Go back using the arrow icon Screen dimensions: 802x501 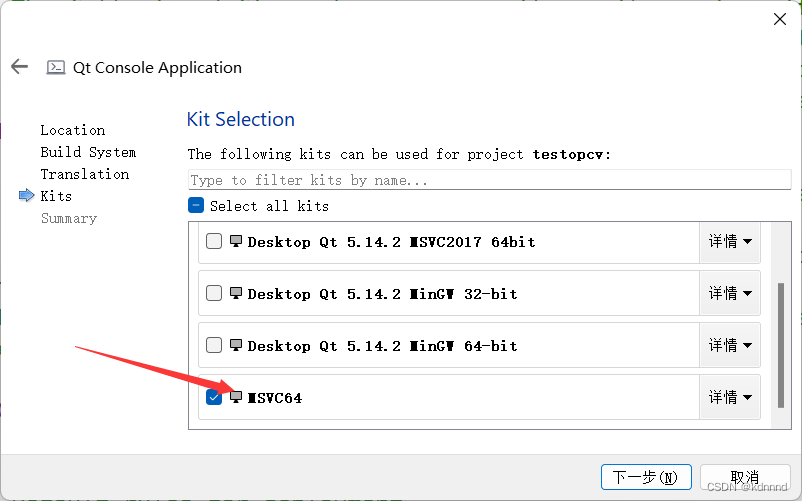(19, 66)
